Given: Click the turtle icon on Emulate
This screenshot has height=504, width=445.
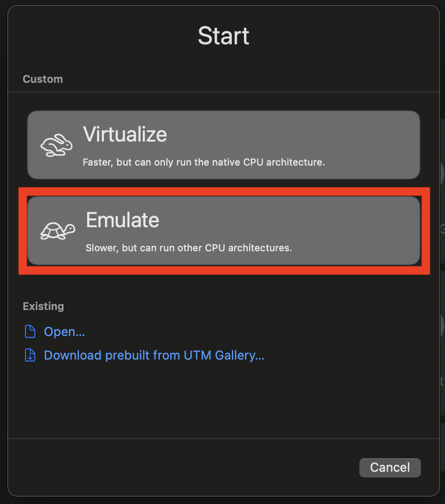Looking at the screenshot, I should [x=58, y=231].
